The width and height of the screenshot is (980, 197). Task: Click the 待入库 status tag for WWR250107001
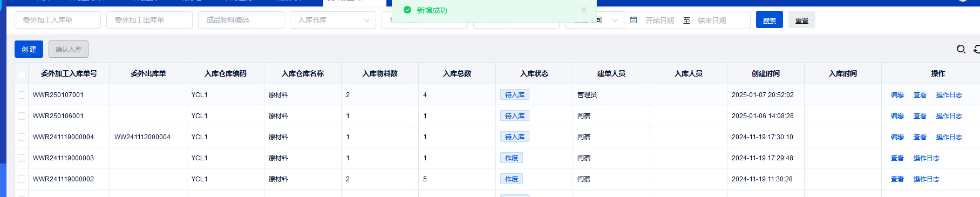[515, 95]
